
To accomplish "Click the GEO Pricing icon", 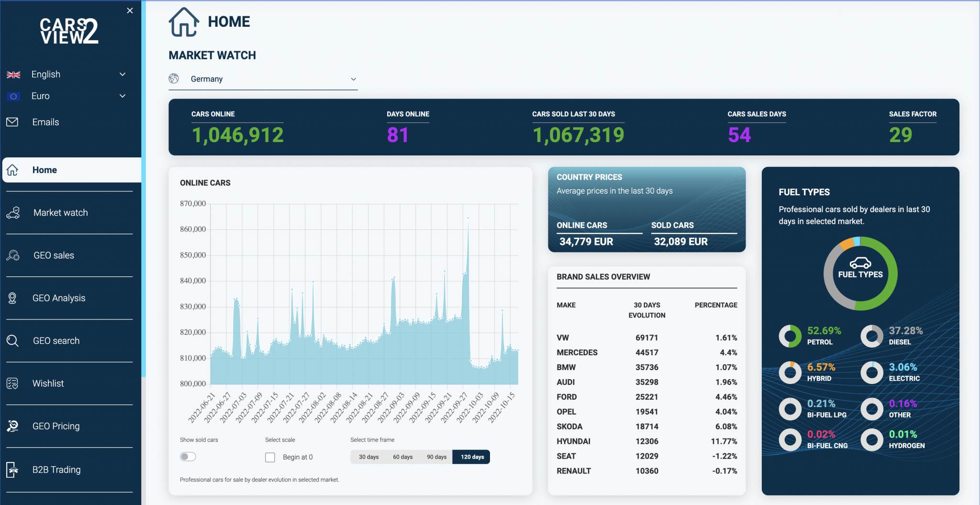I will 12,426.
